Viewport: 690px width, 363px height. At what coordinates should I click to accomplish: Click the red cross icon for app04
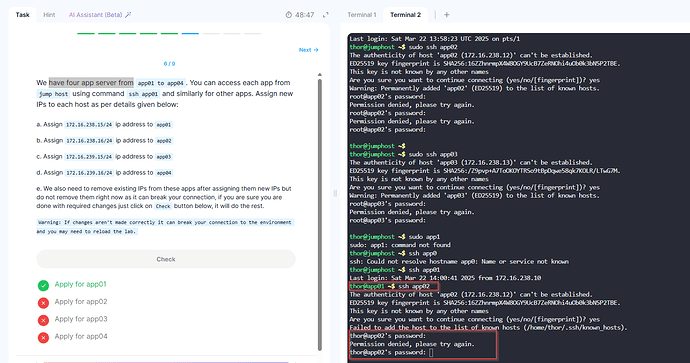pos(43,337)
